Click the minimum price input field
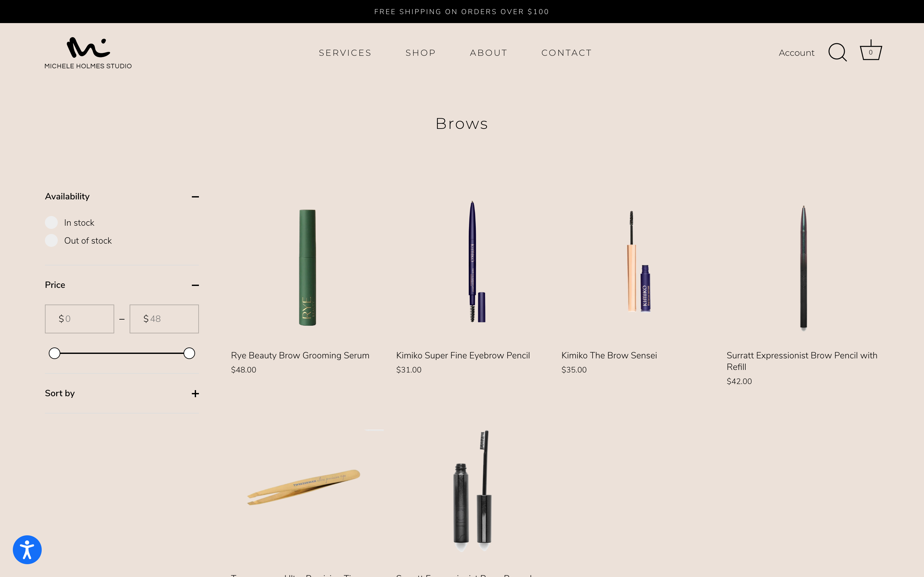The width and height of the screenshot is (924, 577). point(79,319)
